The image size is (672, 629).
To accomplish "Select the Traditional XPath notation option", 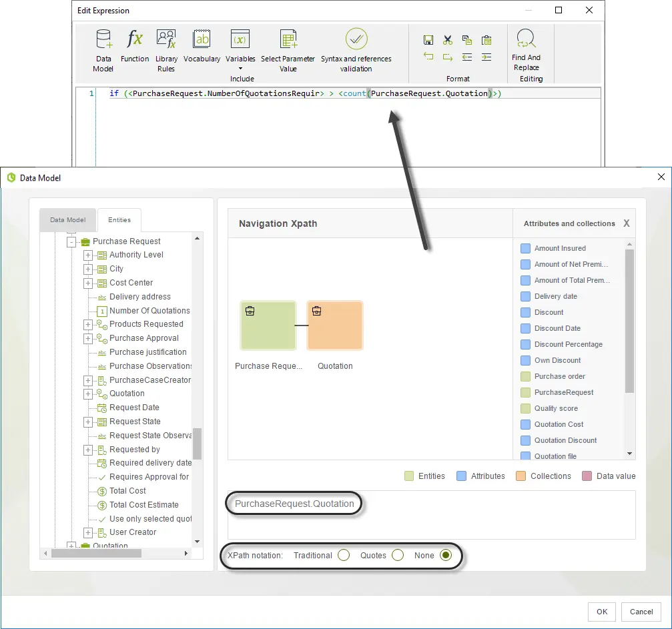I will [x=343, y=556].
